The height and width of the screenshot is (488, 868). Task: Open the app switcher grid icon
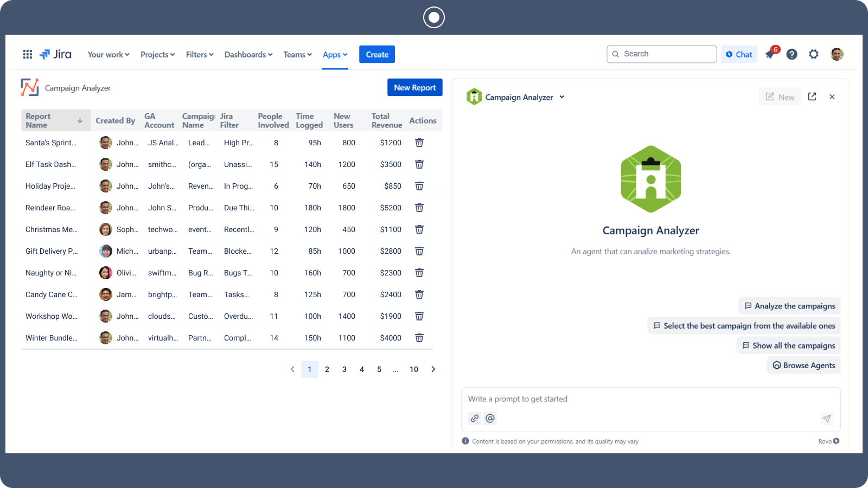coord(28,54)
